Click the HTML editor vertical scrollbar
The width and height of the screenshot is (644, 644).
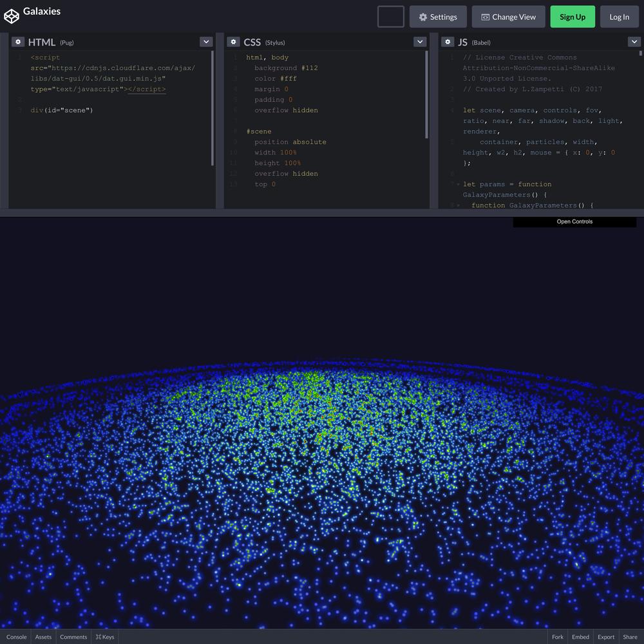213,108
